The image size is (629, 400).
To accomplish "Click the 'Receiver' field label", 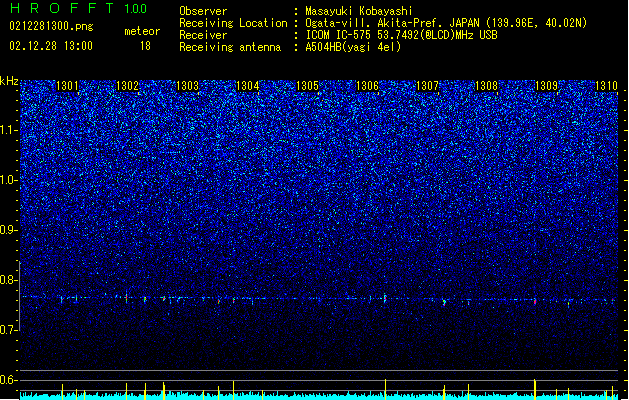I will click(203, 35).
